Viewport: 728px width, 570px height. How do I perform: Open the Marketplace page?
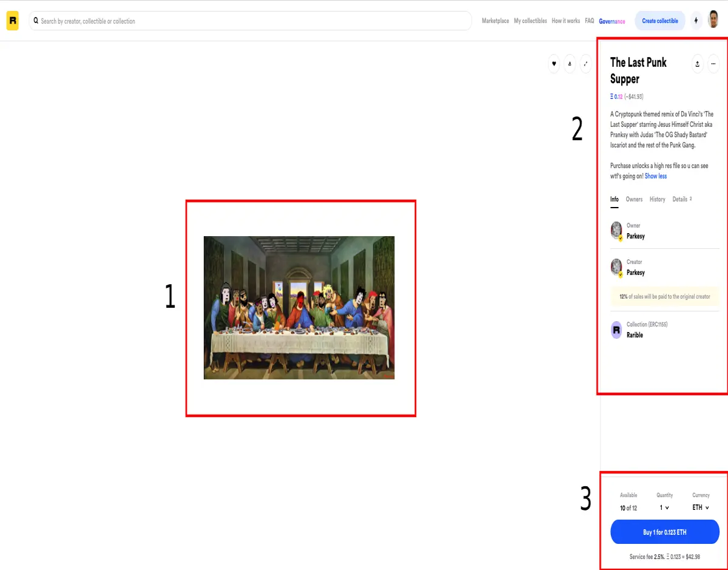[496, 21]
